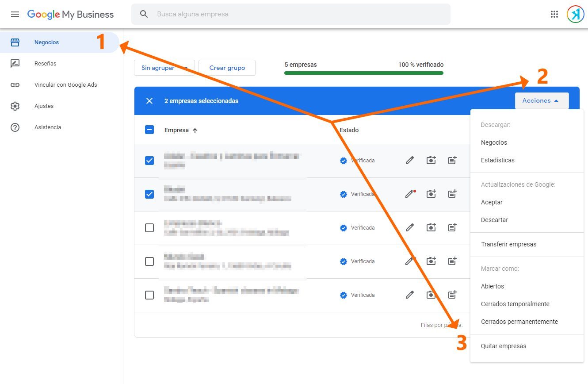Sort by the Empresa column header
588x384 pixels.
[x=180, y=131]
